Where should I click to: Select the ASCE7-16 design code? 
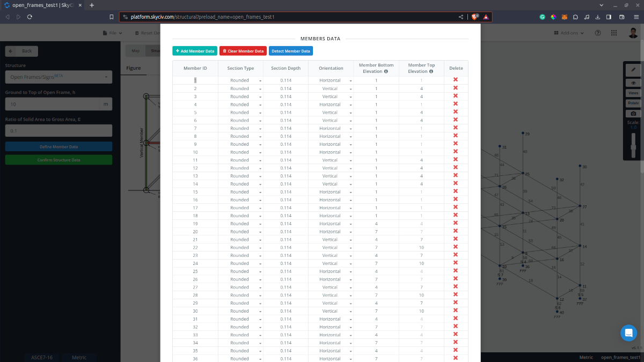click(41, 357)
